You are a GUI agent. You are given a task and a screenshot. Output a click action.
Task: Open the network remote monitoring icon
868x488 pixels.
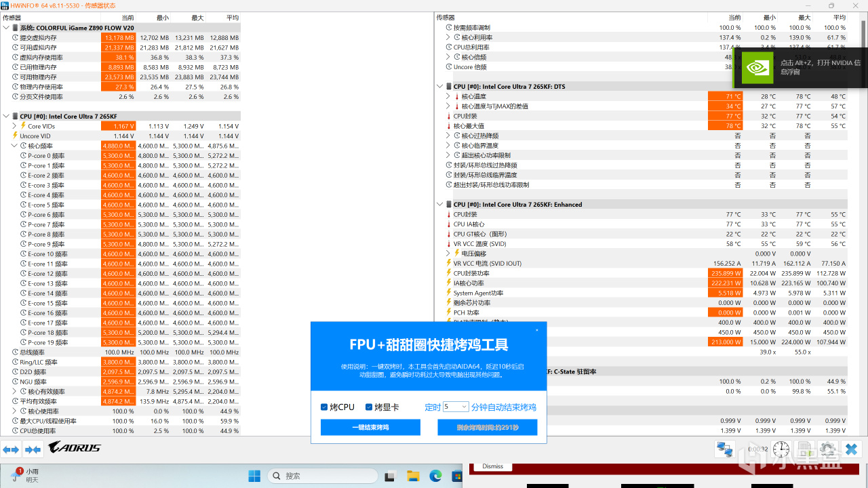(725, 449)
